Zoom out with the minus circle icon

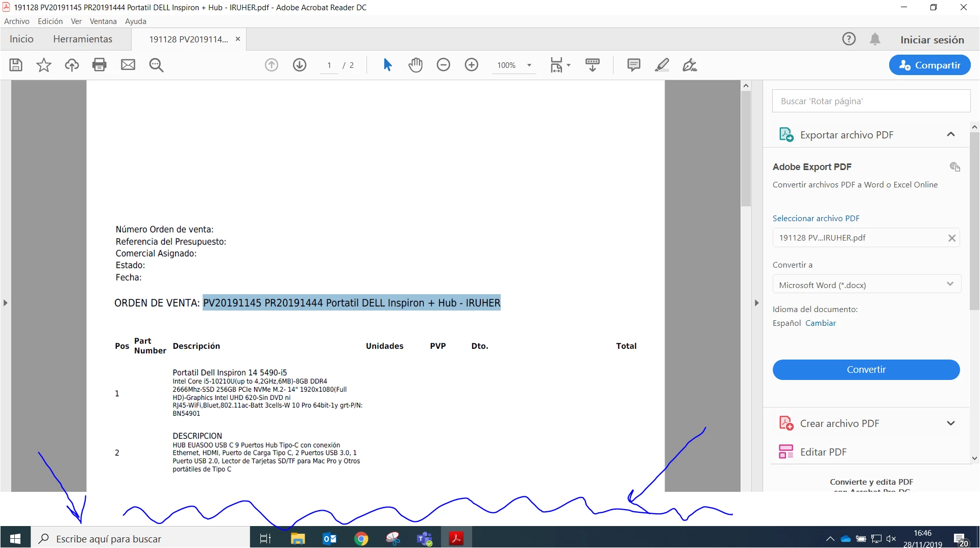[x=444, y=65]
